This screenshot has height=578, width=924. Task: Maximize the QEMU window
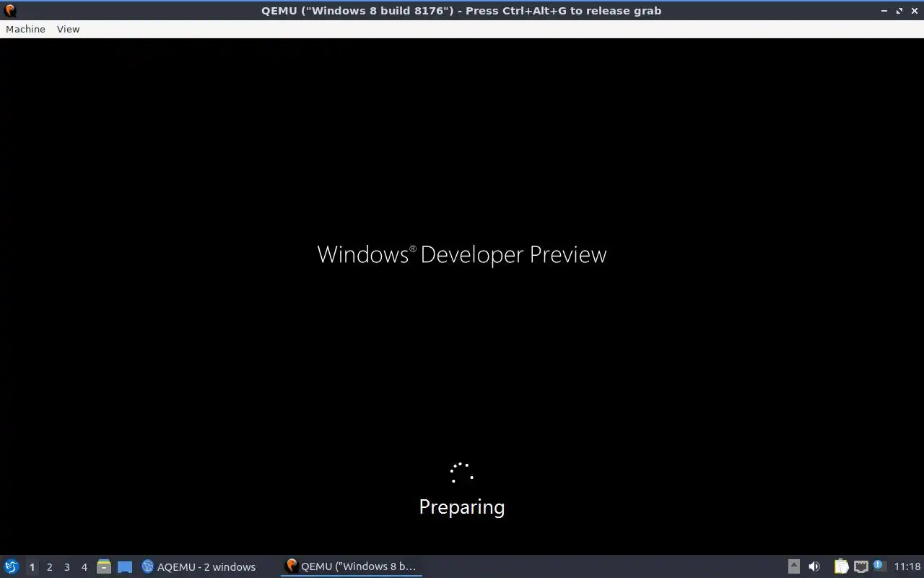[x=899, y=11]
